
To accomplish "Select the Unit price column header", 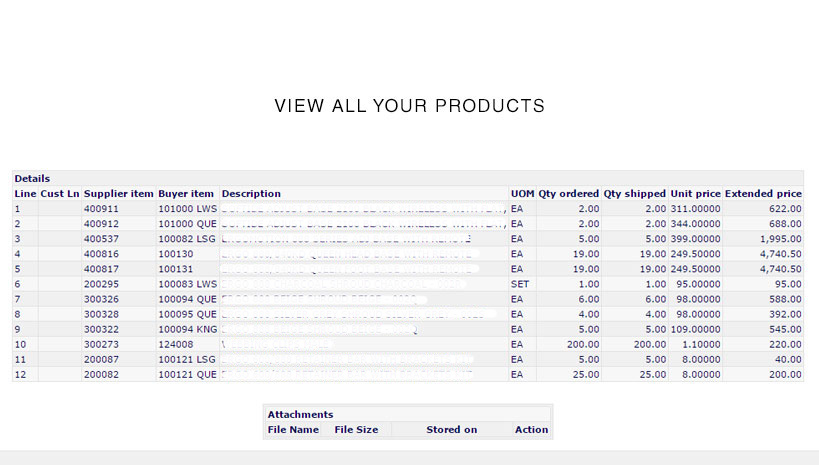I will coord(694,193).
